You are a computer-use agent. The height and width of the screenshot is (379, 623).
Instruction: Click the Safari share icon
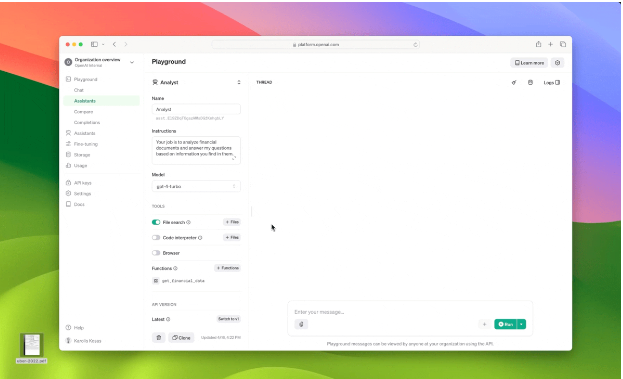(538, 44)
